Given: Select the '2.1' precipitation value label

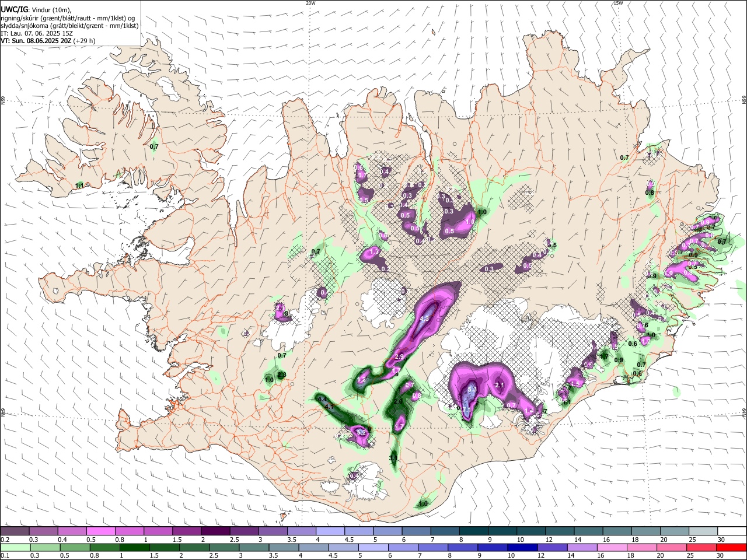Looking at the screenshot, I should (x=500, y=385).
